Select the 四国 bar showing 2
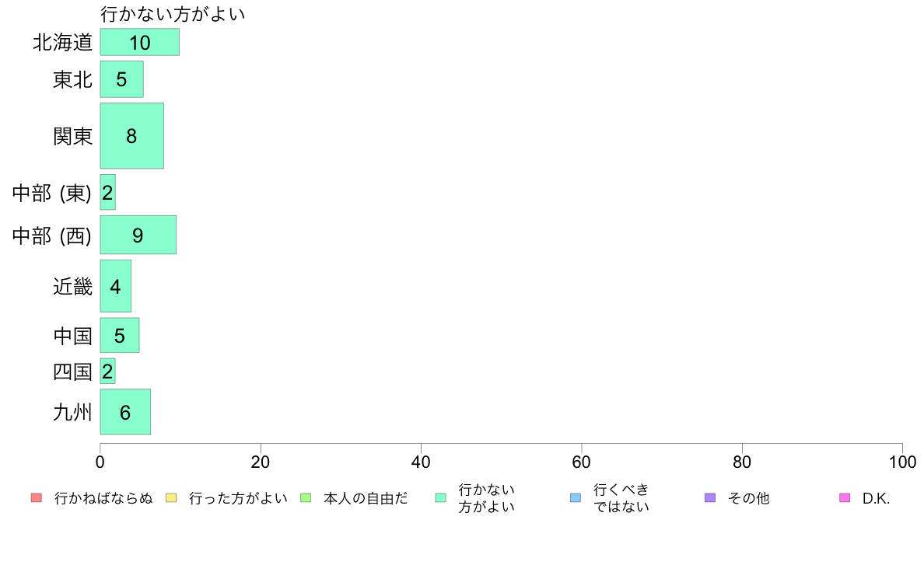Image resolution: width=924 pixels, height=572 pixels. [108, 371]
